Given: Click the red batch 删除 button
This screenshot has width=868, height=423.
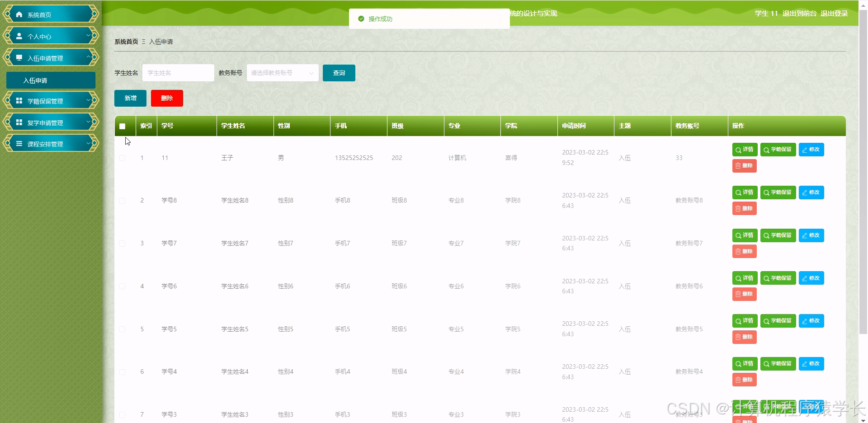Looking at the screenshot, I should (x=167, y=98).
